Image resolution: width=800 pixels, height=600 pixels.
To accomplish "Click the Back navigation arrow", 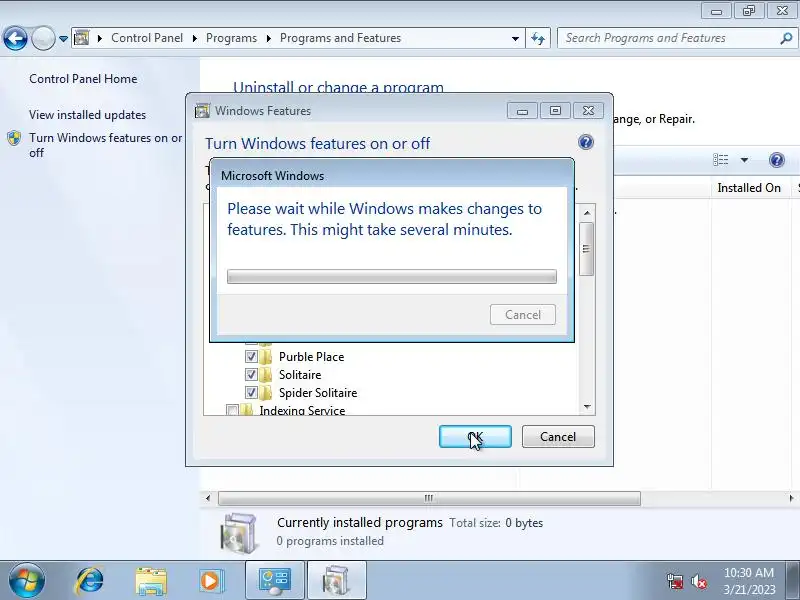I will coord(15,38).
